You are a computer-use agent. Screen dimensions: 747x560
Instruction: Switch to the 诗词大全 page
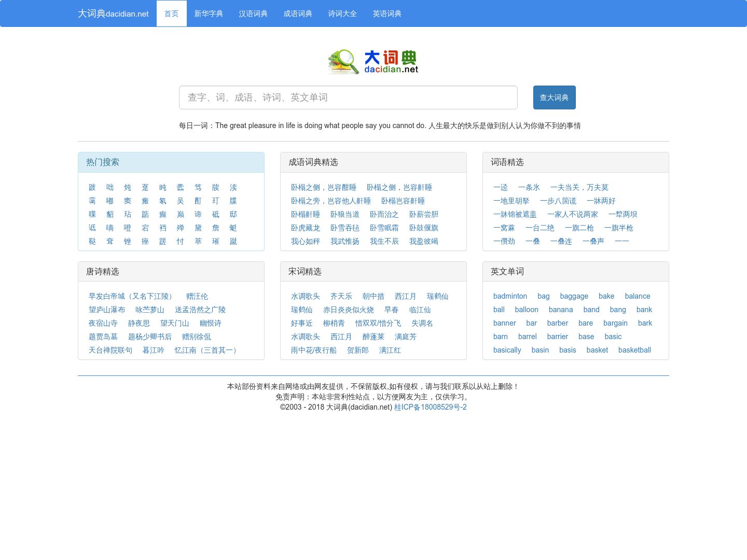[x=342, y=13]
